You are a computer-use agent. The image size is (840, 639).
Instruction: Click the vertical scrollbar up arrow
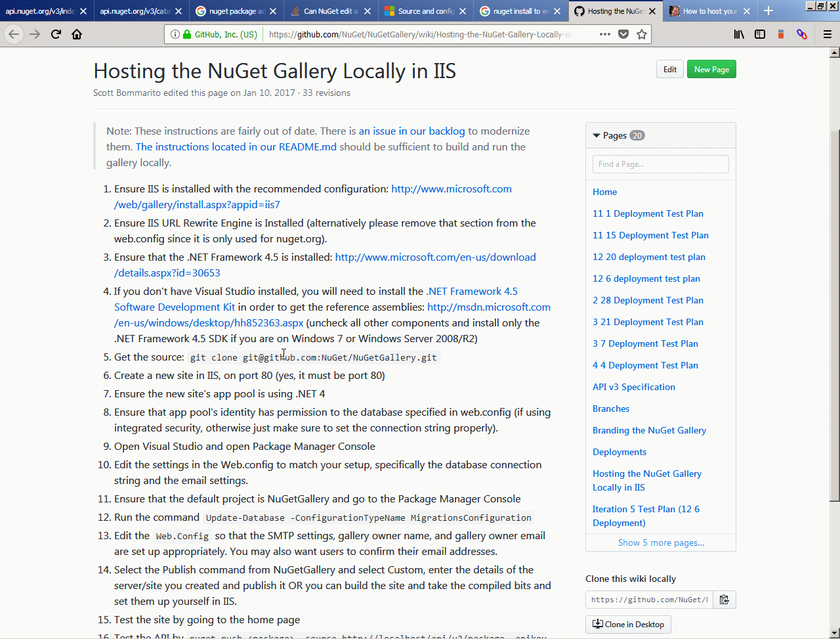pos(835,52)
